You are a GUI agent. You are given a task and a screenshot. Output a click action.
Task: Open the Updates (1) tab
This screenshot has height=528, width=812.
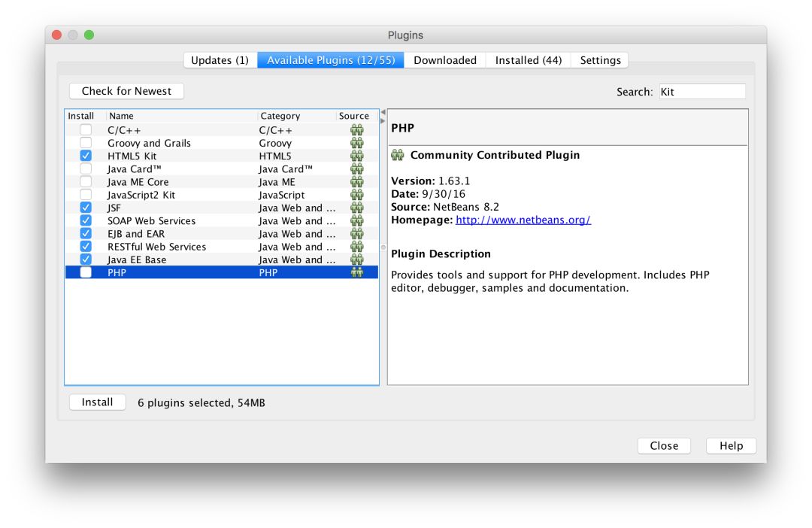(220, 60)
